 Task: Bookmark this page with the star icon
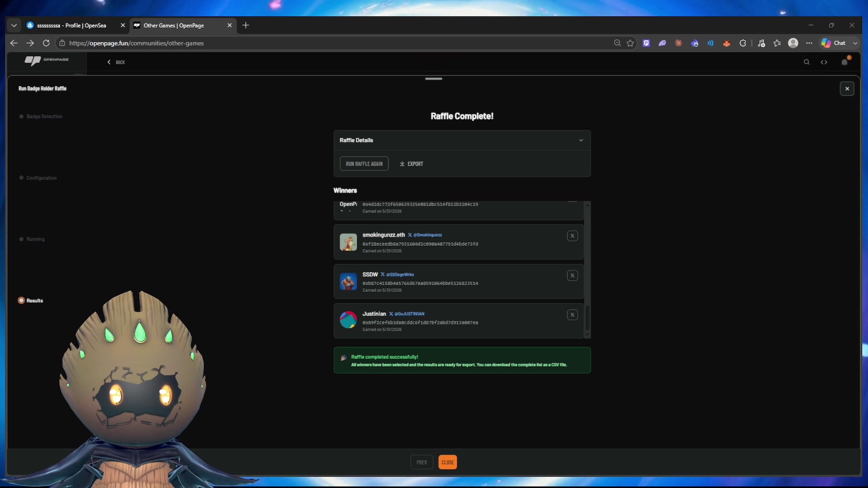(630, 43)
